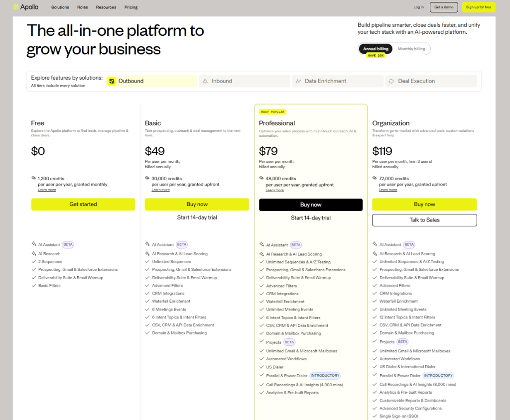Open the Resources menu
510x420 pixels.
coord(106,7)
